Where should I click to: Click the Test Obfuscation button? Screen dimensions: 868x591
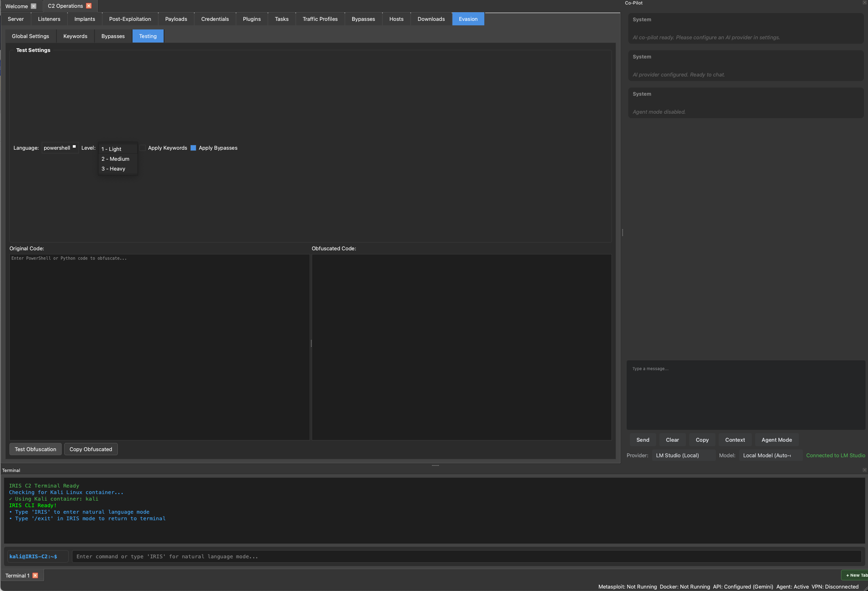pyautogui.click(x=36, y=449)
